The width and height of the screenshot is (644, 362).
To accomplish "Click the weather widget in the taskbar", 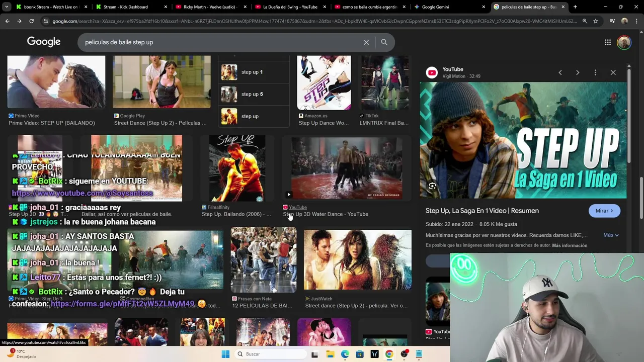I will (20, 353).
